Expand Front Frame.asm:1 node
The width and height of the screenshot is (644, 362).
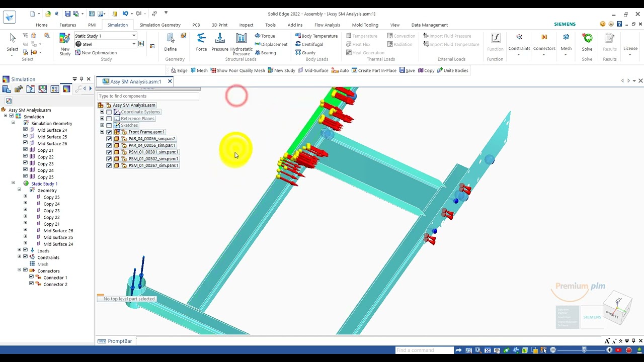coord(102,132)
